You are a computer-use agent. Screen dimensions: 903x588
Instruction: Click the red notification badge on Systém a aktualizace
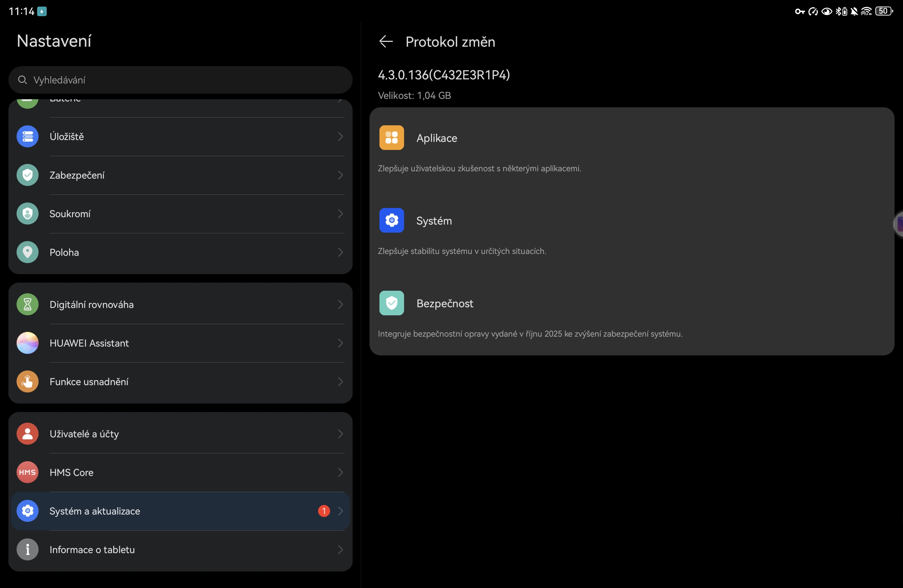(324, 511)
